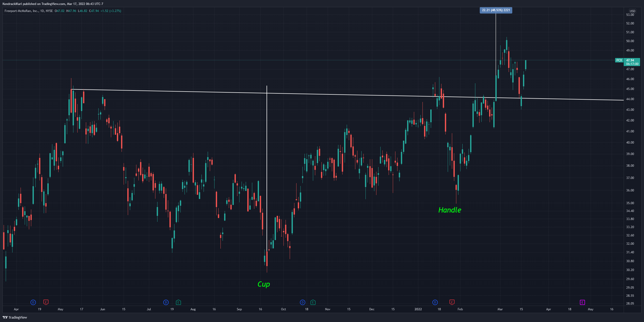Open the green July 2021 earnings E marker
This screenshot has width=644, height=322.
point(178,302)
